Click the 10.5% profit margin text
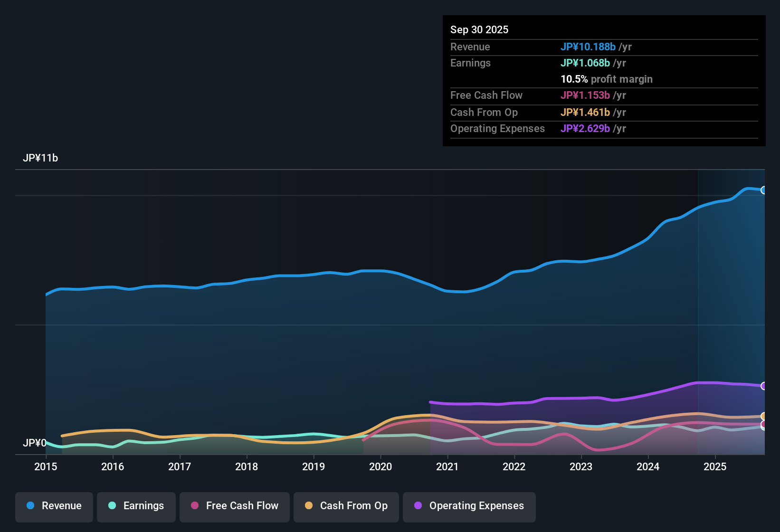Image resolution: width=780 pixels, height=532 pixels. point(607,79)
